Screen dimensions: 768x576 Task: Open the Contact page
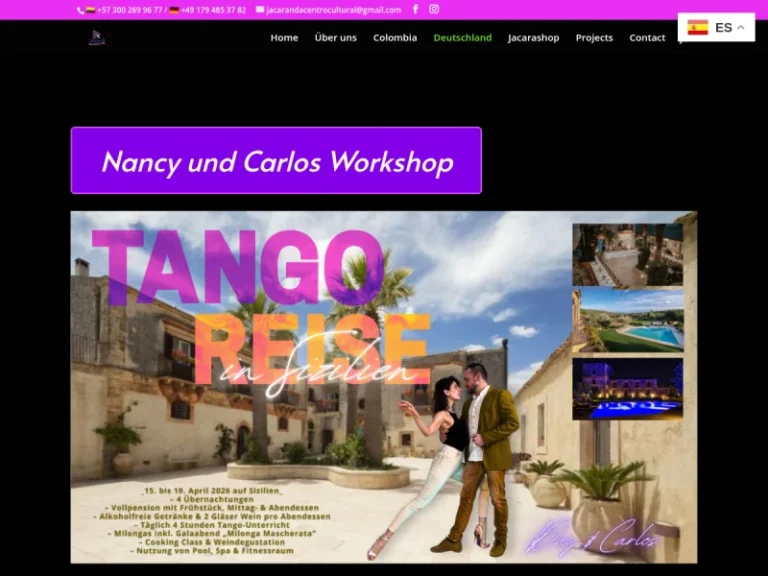click(x=647, y=38)
